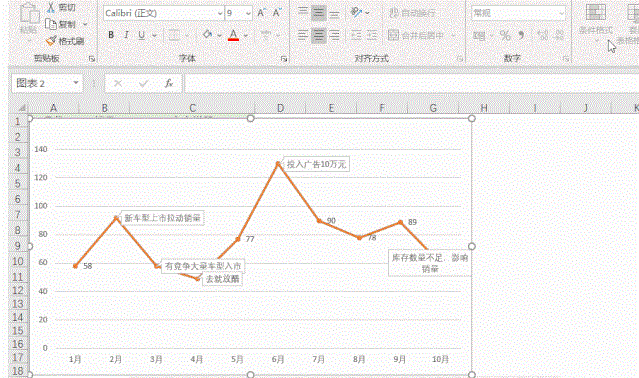Open the alignment (对齐方式) dialog launcher
Viewport: 639px width, 378px height.
point(460,59)
